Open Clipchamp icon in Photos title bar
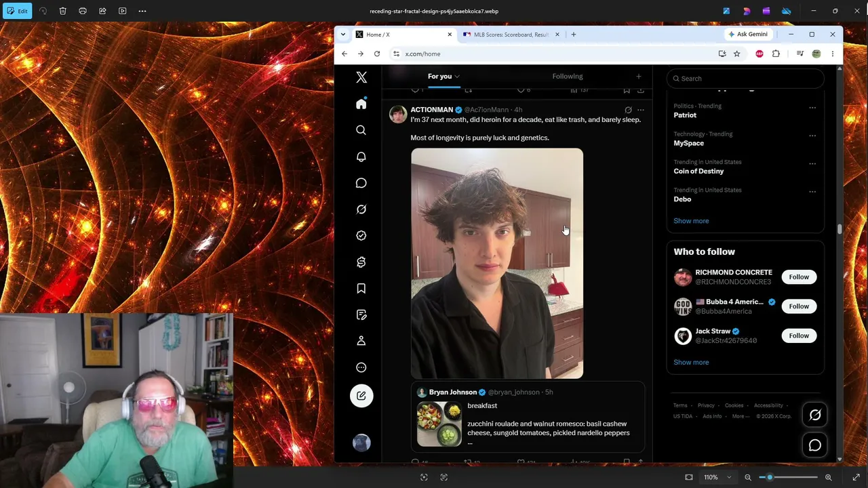The width and height of the screenshot is (868, 488). point(766,11)
